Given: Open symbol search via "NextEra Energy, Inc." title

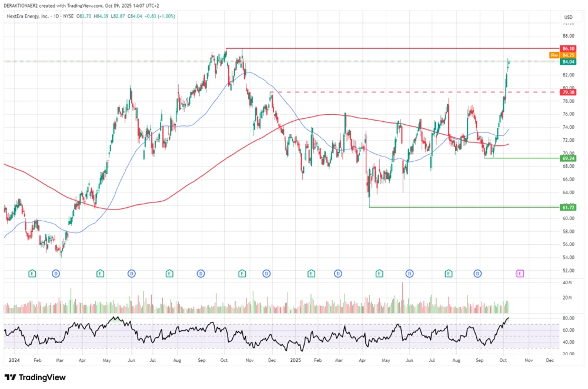Looking at the screenshot, I should [x=29, y=16].
